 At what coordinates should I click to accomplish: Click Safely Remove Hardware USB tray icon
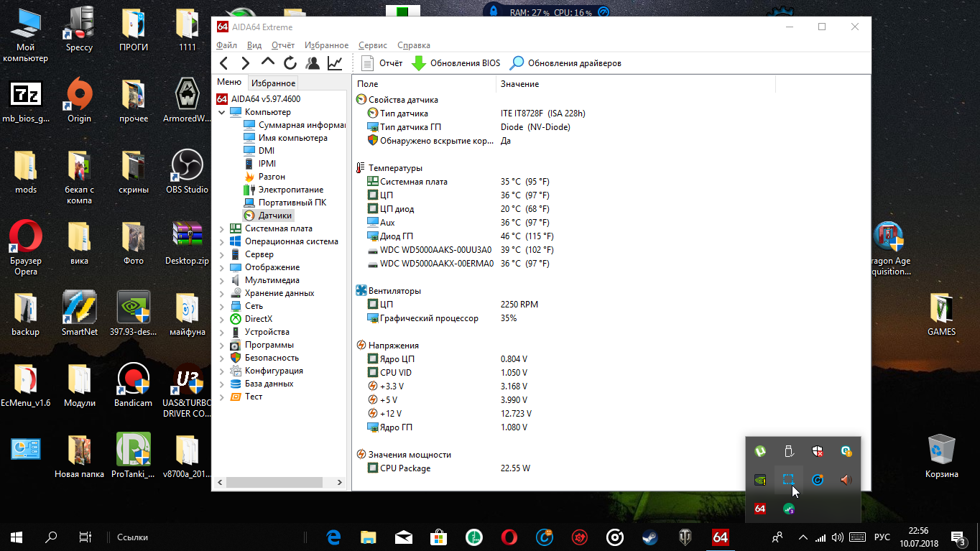click(x=789, y=451)
